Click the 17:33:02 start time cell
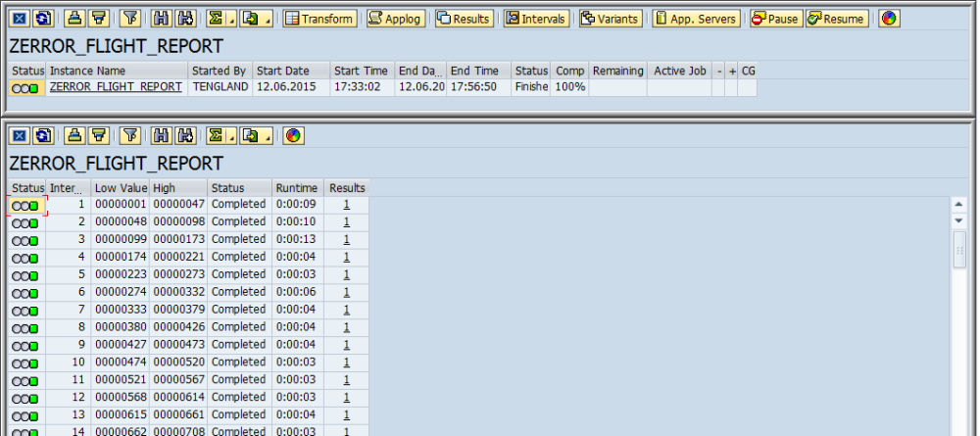 [363, 87]
